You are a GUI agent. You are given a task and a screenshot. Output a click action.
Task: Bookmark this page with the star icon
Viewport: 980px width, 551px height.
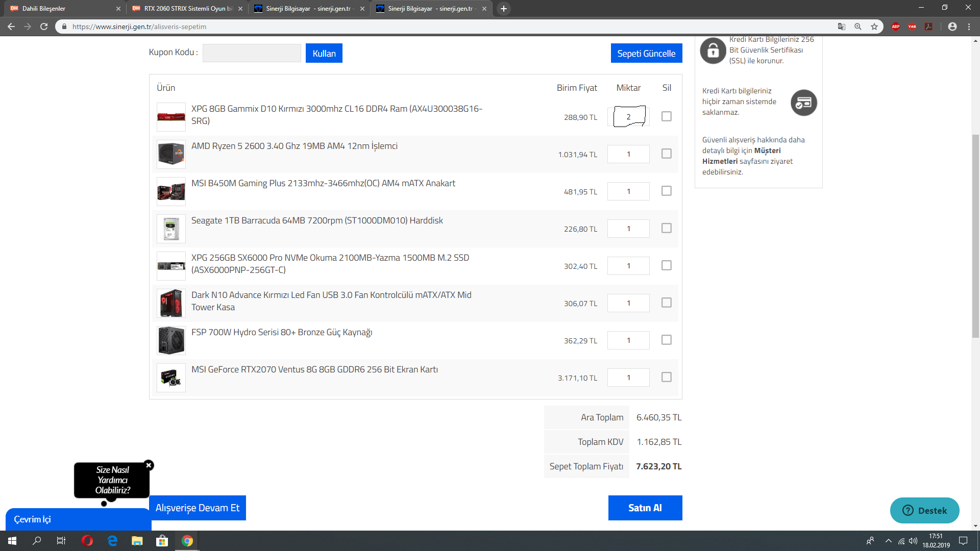tap(874, 27)
